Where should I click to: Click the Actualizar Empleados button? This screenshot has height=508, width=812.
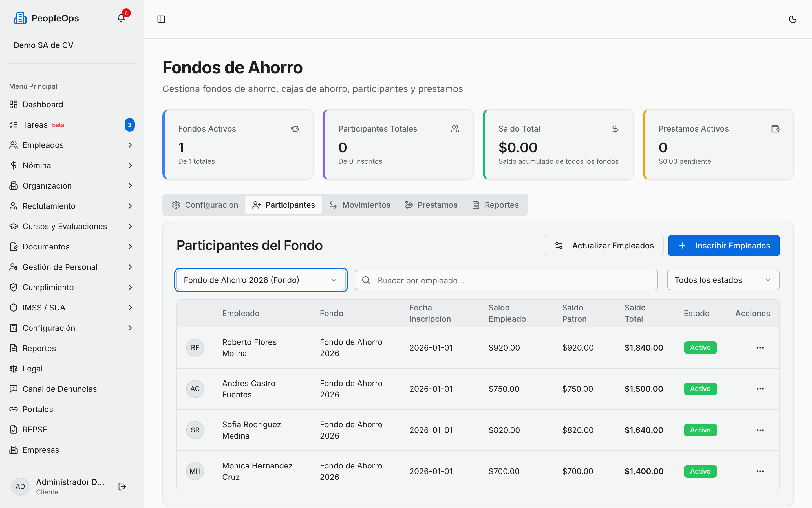point(604,246)
